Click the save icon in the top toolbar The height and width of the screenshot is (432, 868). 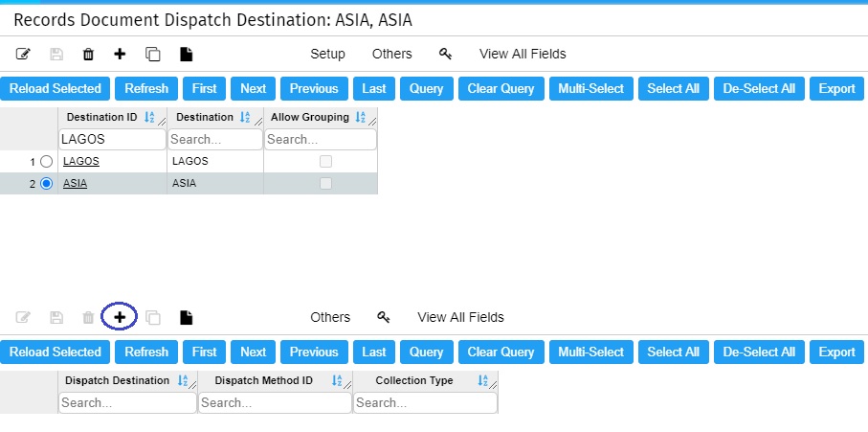[x=56, y=54]
